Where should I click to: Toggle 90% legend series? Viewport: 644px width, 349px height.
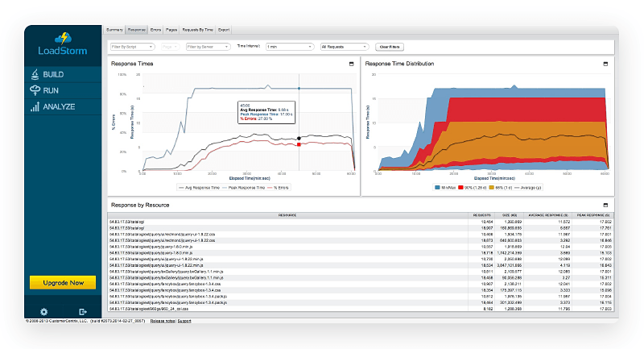click(x=473, y=188)
